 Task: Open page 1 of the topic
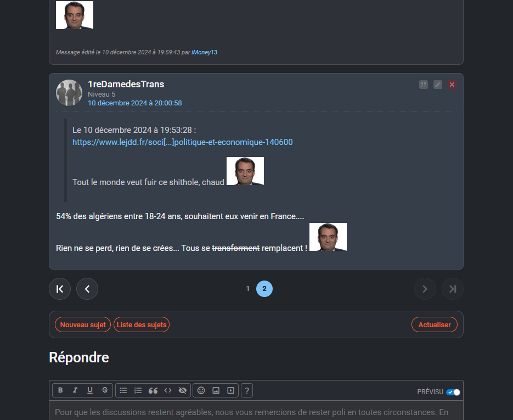[x=248, y=289]
